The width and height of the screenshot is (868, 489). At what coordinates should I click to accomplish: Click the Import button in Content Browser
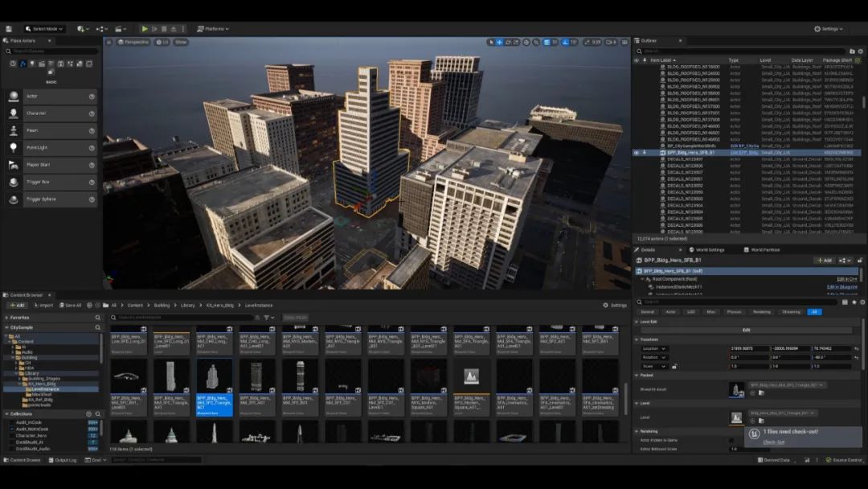point(43,305)
